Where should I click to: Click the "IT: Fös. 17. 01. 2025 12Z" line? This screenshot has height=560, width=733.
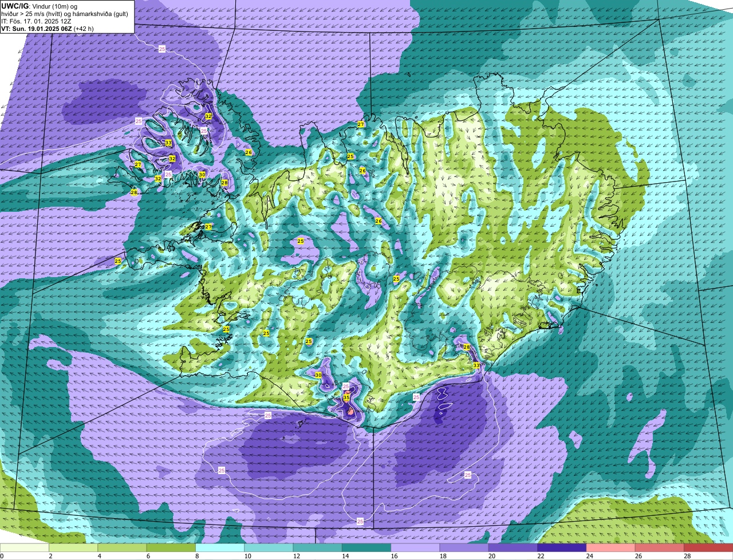(37, 21)
